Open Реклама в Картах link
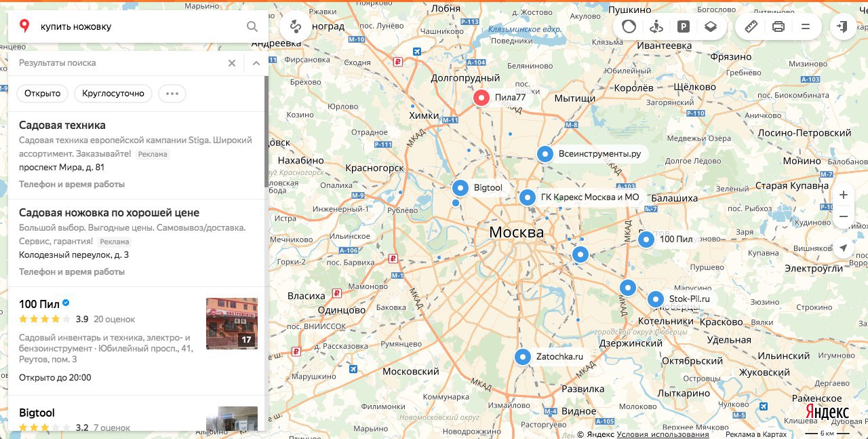The width and height of the screenshot is (868, 439). (756, 434)
